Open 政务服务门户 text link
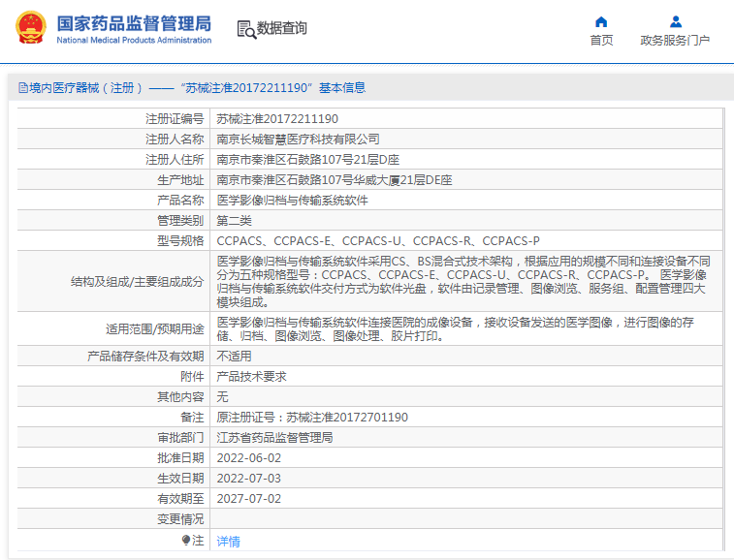The width and height of the screenshot is (734, 560). (x=675, y=41)
